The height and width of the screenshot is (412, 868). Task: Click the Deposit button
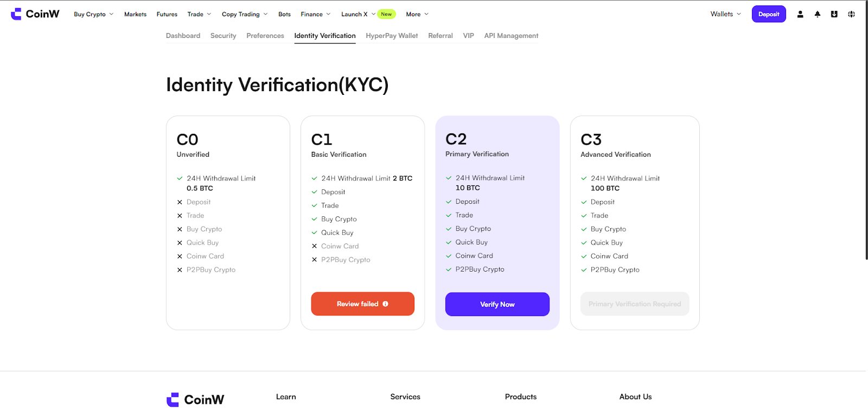pos(769,14)
